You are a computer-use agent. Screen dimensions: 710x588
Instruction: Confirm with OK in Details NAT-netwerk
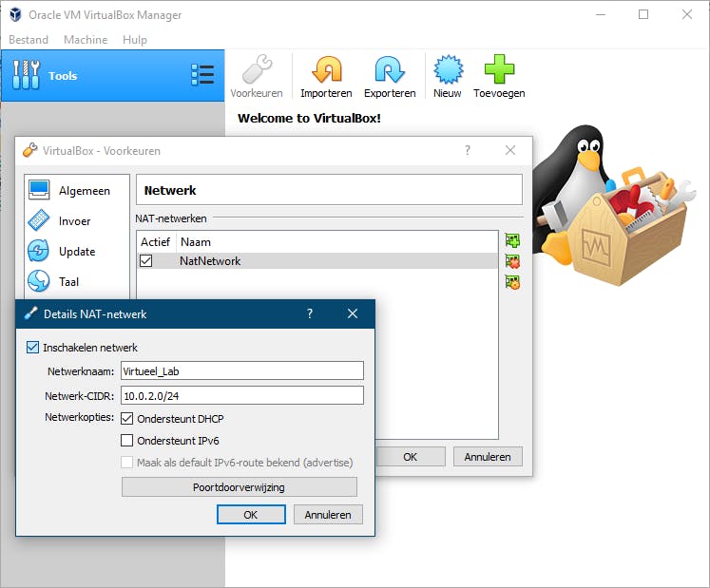point(251,515)
